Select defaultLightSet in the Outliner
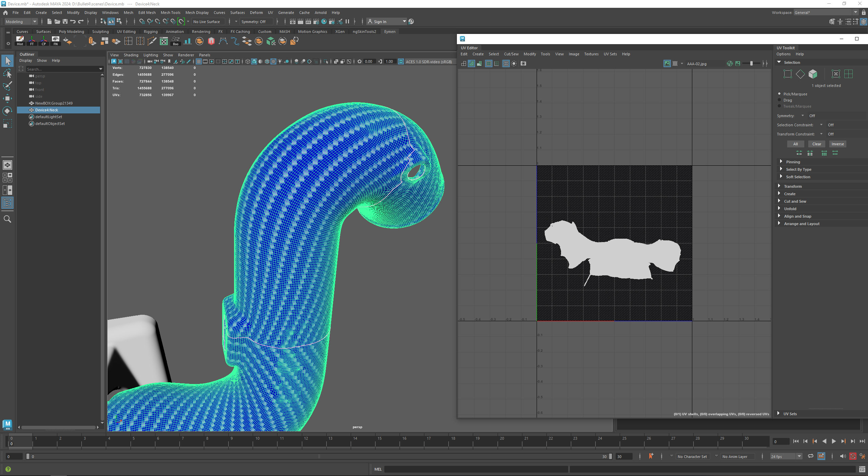The height and width of the screenshot is (476, 868). [x=49, y=117]
